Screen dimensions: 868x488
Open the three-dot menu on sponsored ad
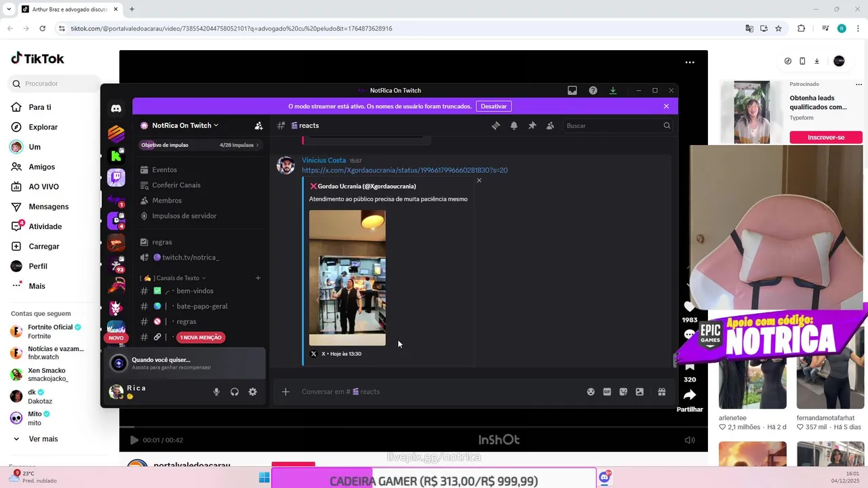point(859,85)
